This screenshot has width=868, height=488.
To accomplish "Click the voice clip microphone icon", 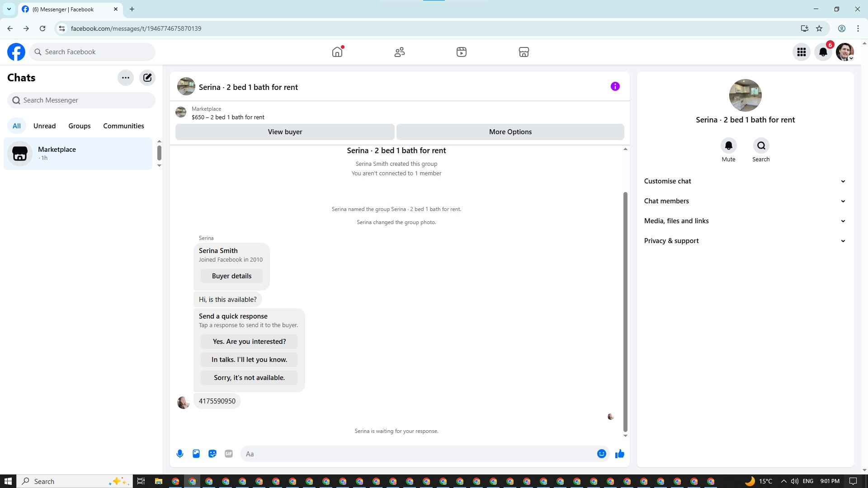I will pyautogui.click(x=180, y=454).
